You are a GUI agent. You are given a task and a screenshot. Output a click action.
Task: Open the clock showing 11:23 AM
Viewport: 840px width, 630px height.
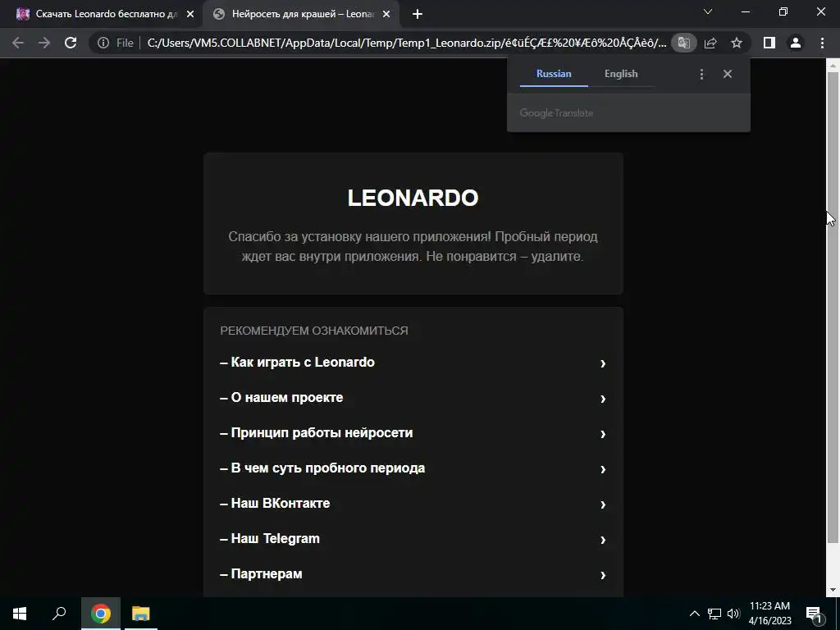pyautogui.click(x=769, y=614)
